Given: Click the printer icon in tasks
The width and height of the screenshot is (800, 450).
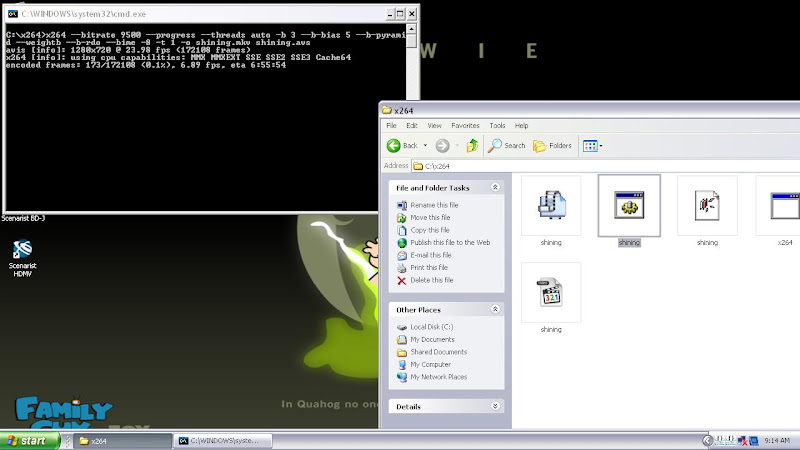Looking at the screenshot, I should click(402, 268).
